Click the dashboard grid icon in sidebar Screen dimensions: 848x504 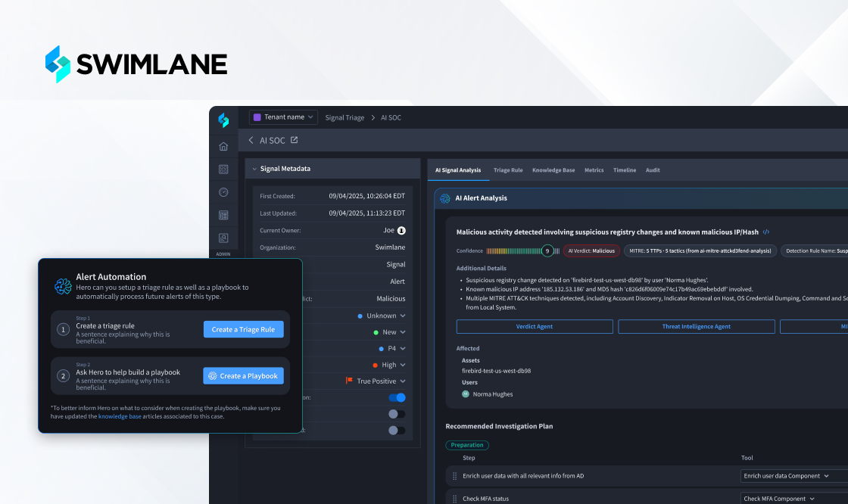pyautogui.click(x=223, y=170)
